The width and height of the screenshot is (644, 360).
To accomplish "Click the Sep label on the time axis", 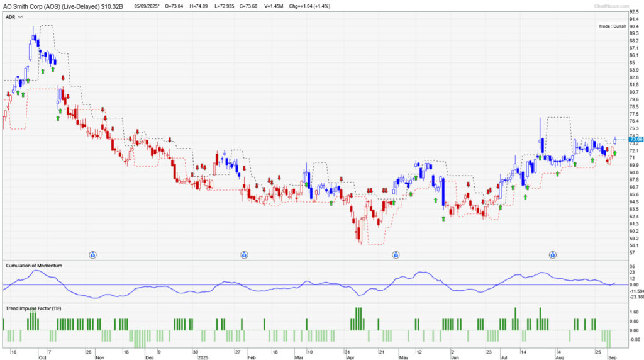I will point(613,357).
